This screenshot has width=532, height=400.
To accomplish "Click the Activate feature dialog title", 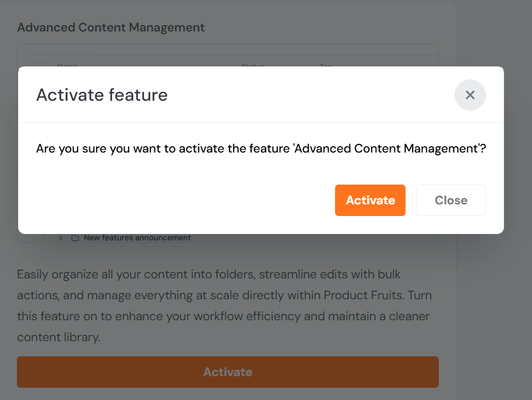I will (x=102, y=95).
